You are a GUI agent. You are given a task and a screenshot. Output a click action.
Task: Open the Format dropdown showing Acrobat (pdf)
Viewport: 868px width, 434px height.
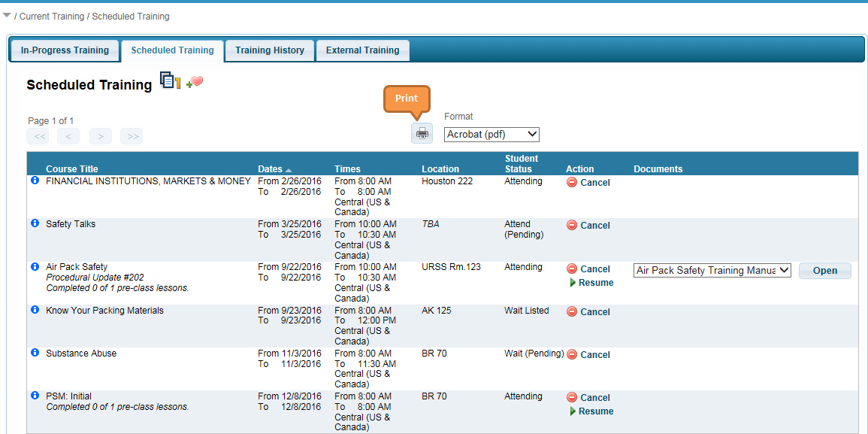point(491,135)
